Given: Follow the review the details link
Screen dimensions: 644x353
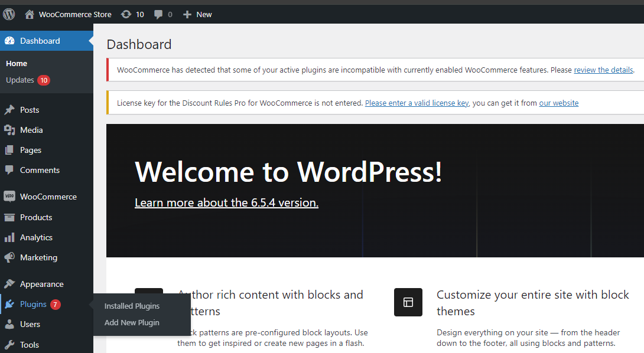Looking at the screenshot, I should [603, 70].
